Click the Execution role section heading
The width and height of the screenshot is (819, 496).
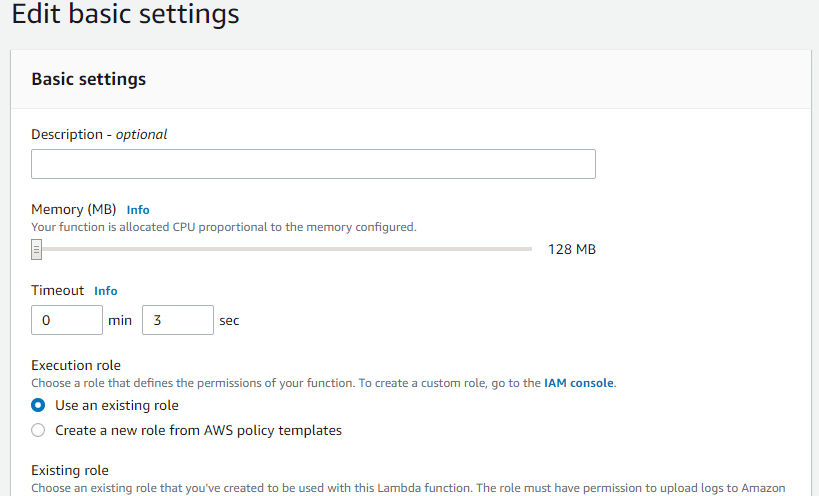pos(76,365)
